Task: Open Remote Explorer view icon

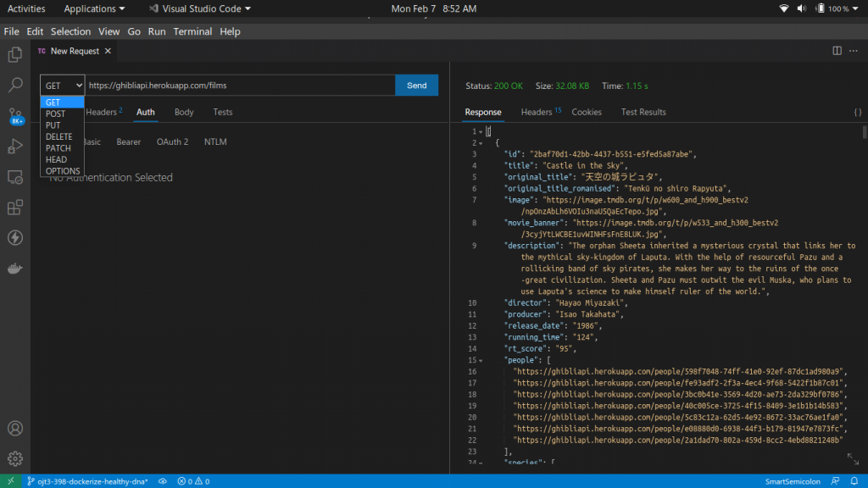Action: (15, 177)
